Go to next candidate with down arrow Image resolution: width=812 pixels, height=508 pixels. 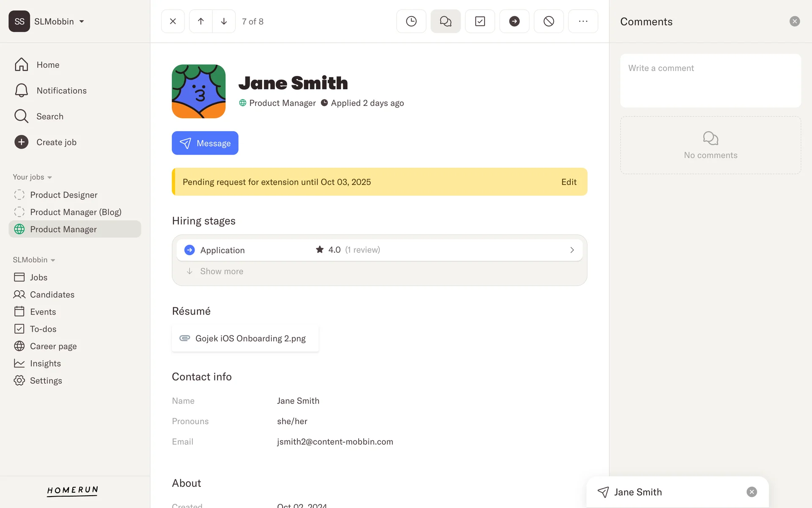(x=224, y=21)
